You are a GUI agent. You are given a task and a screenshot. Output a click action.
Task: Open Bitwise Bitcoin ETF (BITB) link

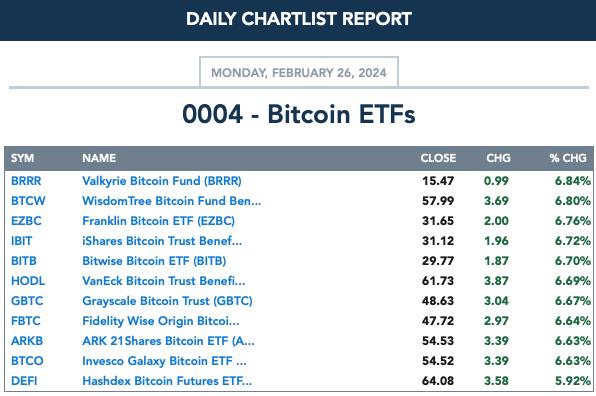154,261
